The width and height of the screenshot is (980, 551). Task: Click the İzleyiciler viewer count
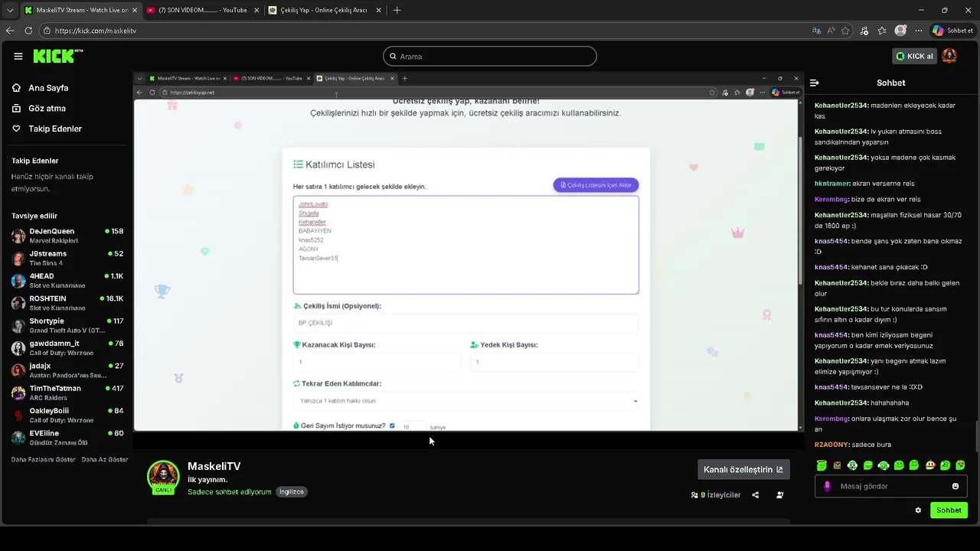pos(716,495)
